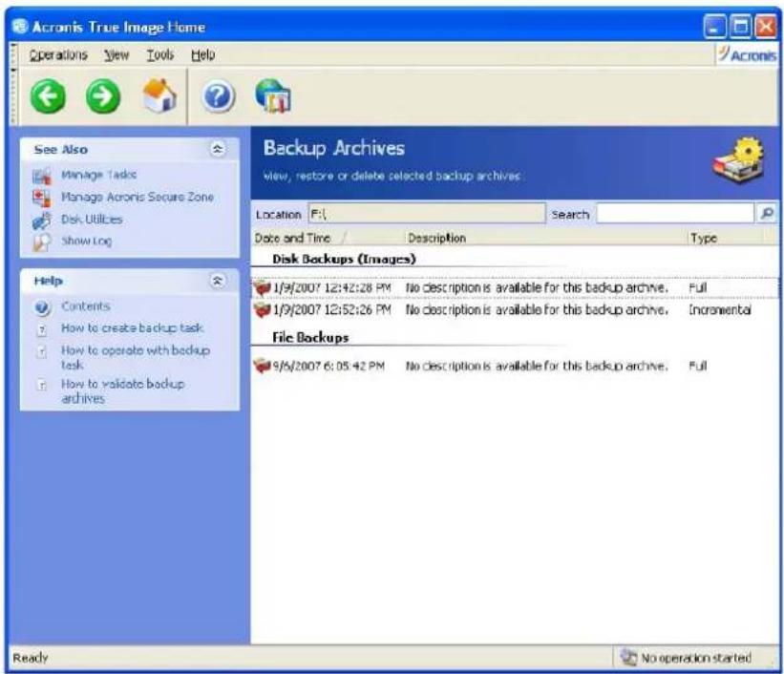Open the Help menu
784x674 pixels.
click(203, 54)
